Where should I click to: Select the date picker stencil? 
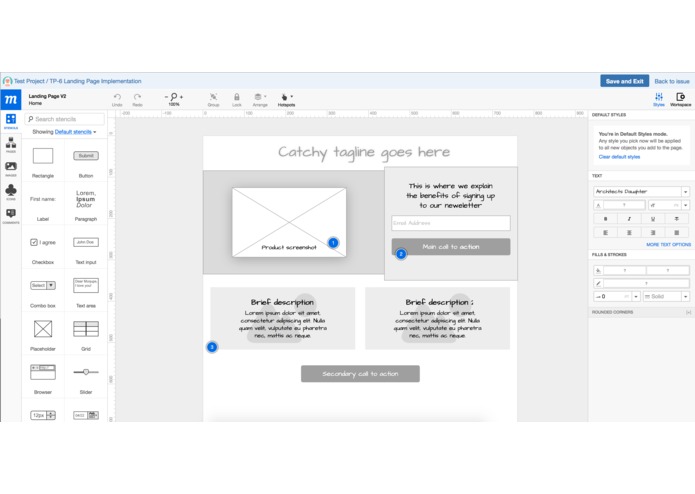coord(86,415)
